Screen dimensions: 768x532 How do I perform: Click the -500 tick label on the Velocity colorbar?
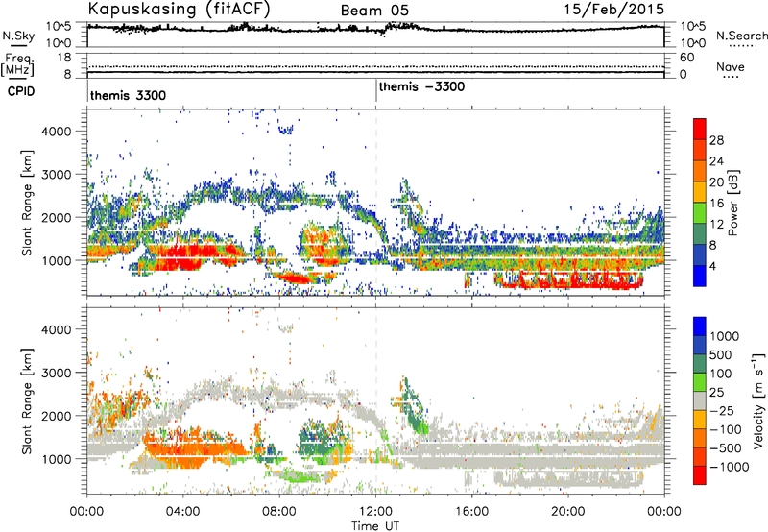[726, 448]
